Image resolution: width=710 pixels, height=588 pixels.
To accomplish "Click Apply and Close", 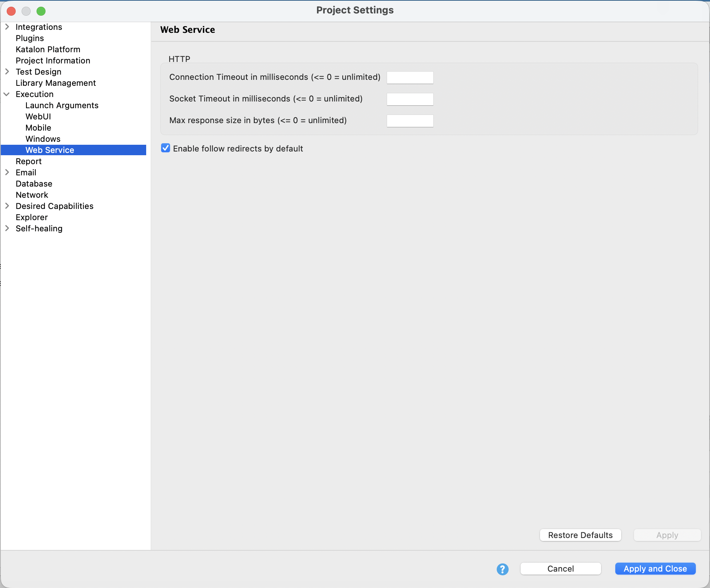I will coord(655,569).
